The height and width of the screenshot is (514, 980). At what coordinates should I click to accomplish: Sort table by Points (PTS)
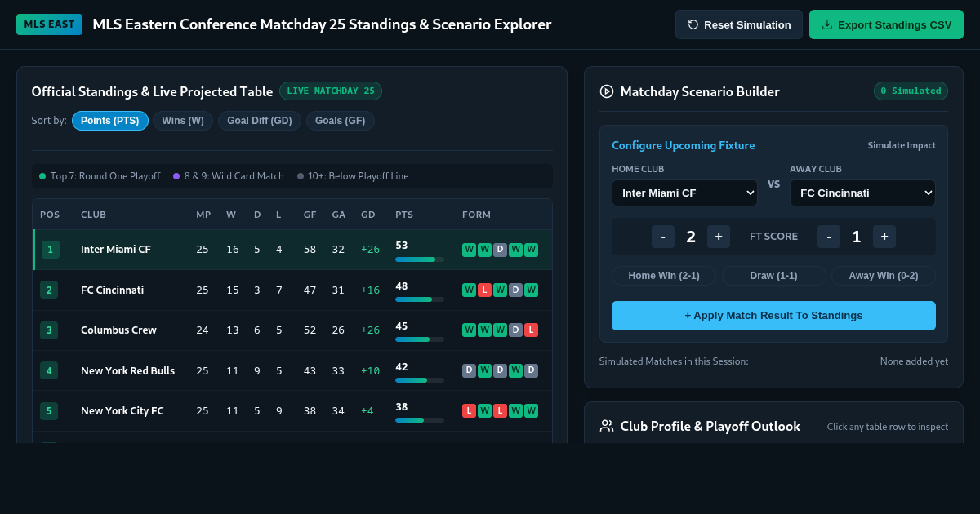[x=110, y=121]
